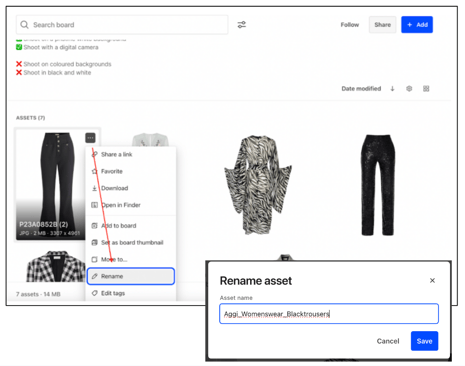Image resolution: width=465 pixels, height=366 pixels.
Task: Click in the Search board field
Action: tap(122, 25)
